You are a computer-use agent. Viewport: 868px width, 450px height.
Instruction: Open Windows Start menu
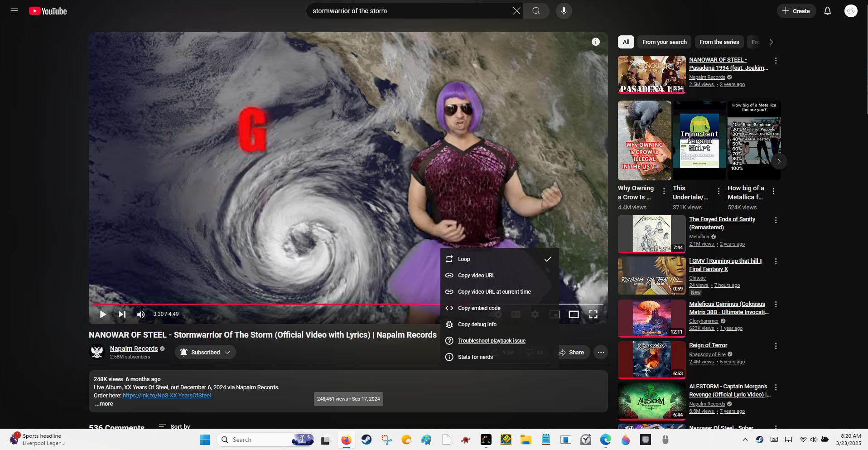[x=205, y=440]
